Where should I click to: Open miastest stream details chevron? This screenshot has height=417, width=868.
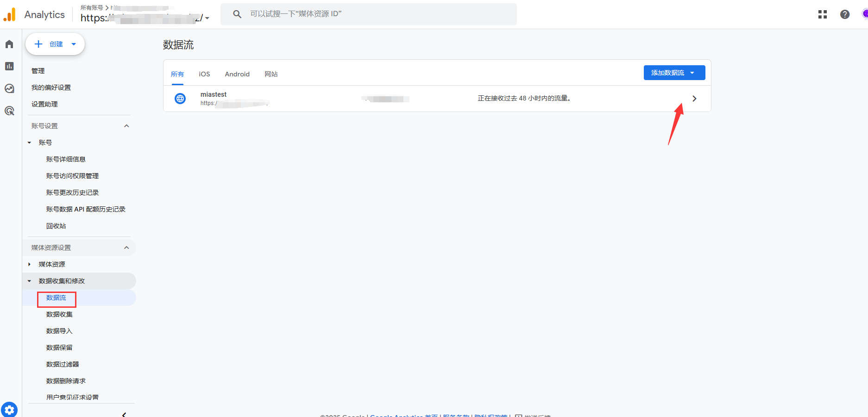click(694, 99)
